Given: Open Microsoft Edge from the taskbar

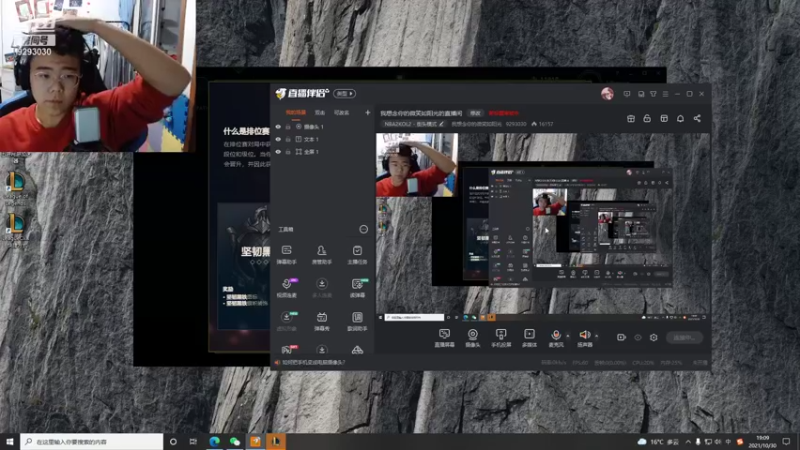Looking at the screenshot, I should pos(214,441).
